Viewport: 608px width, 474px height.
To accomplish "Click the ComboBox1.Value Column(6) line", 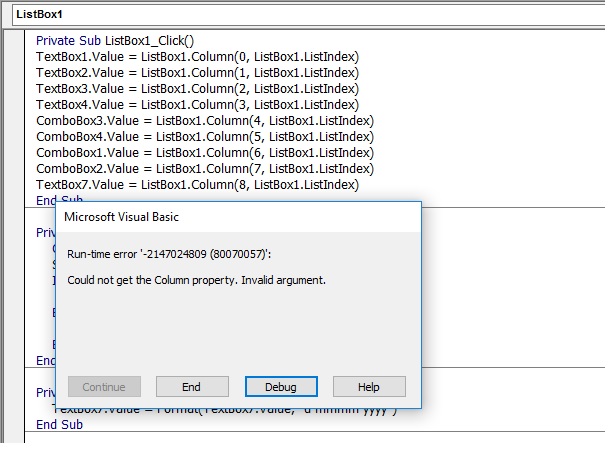I will click(x=205, y=153).
